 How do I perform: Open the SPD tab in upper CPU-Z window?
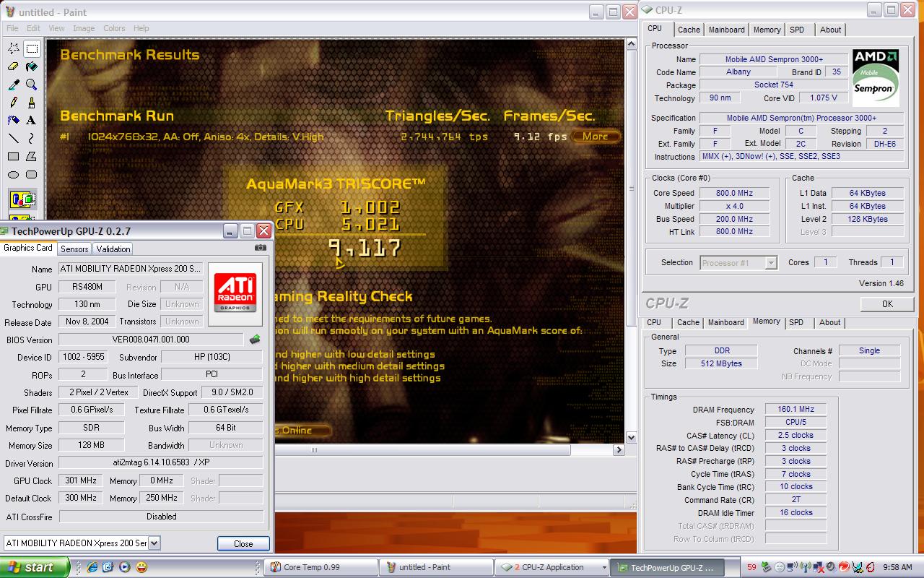pyautogui.click(x=797, y=30)
